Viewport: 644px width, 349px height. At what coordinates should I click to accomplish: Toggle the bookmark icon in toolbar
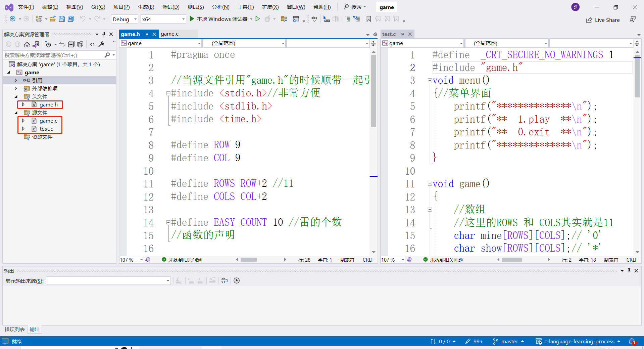pos(369,19)
